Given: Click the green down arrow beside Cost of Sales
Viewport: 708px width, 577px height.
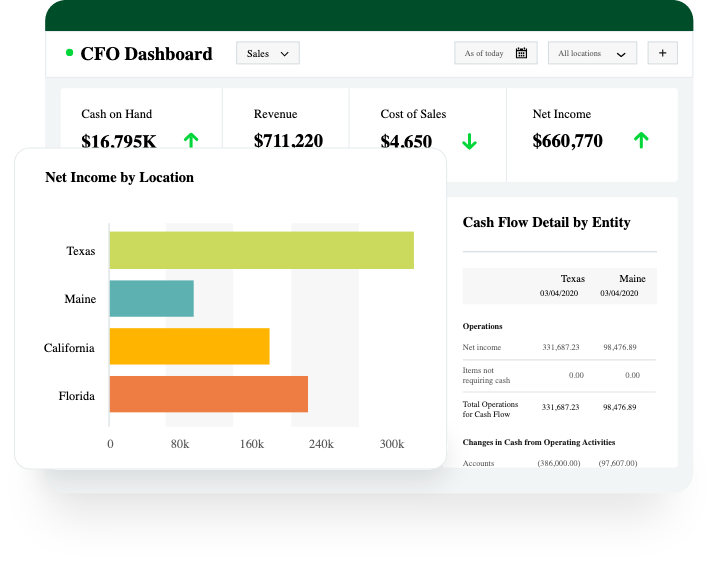Looking at the screenshot, I should (469, 141).
